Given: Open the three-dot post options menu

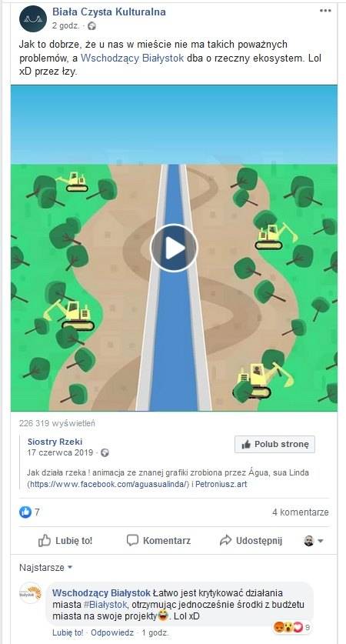Looking at the screenshot, I should click(325, 11).
